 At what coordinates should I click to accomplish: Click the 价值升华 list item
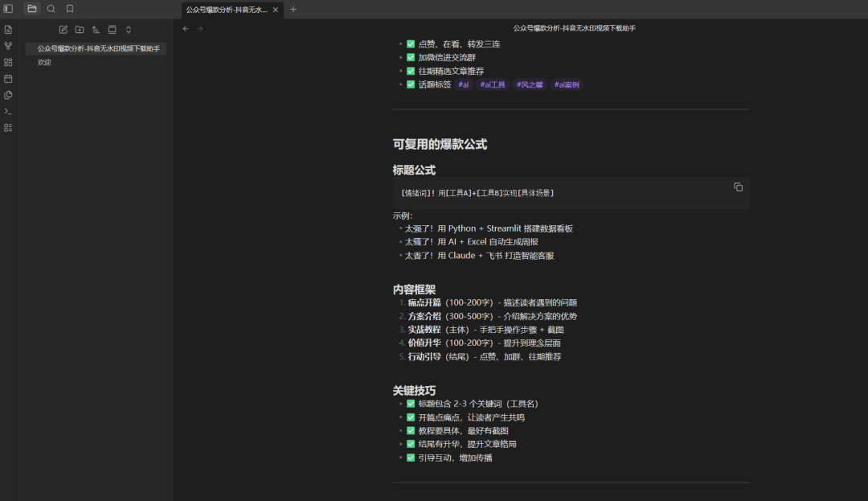485,343
